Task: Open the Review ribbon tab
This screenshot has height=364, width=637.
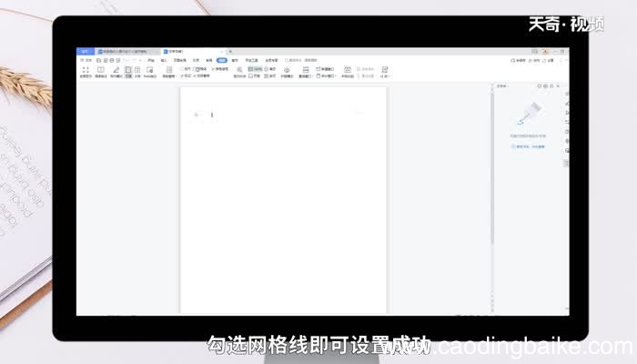Action: [x=208, y=60]
